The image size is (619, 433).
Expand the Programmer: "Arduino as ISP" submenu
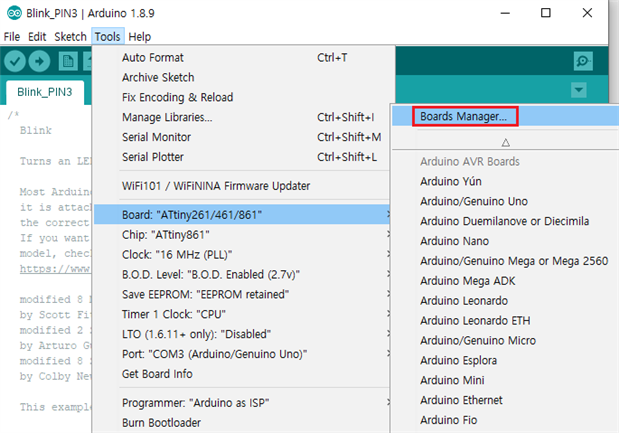click(x=242, y=403)
